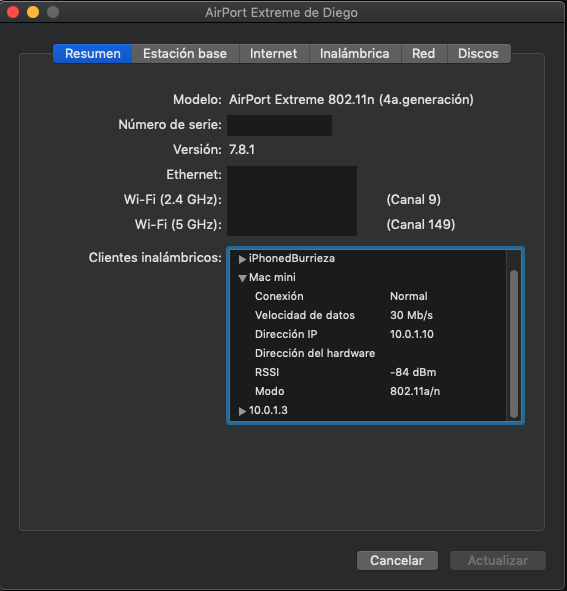
Task: Click the wireless clients list scrollbar
Action: pos(513,344)
